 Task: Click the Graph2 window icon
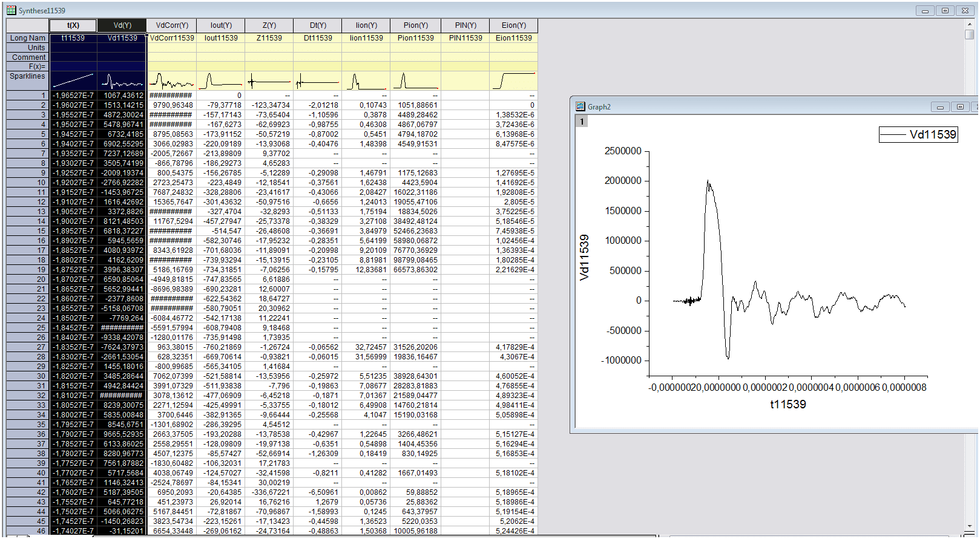pyautogui.click(x=580, y=106)
